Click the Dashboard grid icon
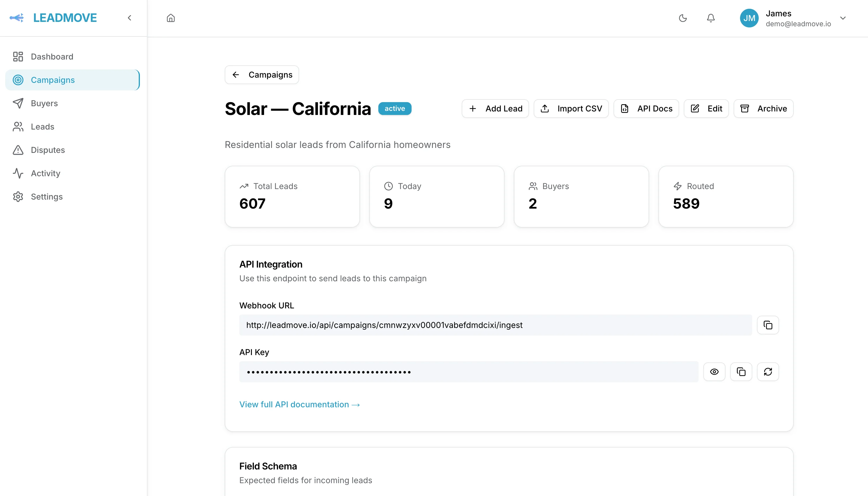 pos(18,57)
